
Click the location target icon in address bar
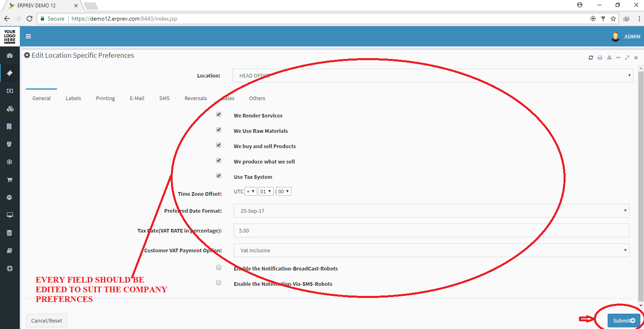[x=593, y=19]
